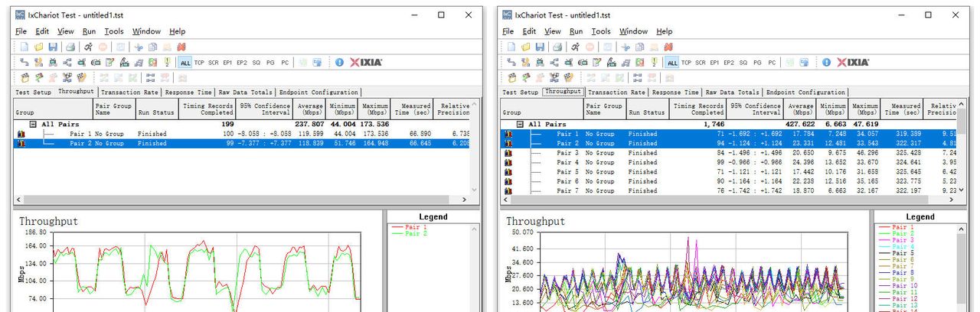Open the Run menu in left window
This screenshot has height=312, width=980.
89,31
